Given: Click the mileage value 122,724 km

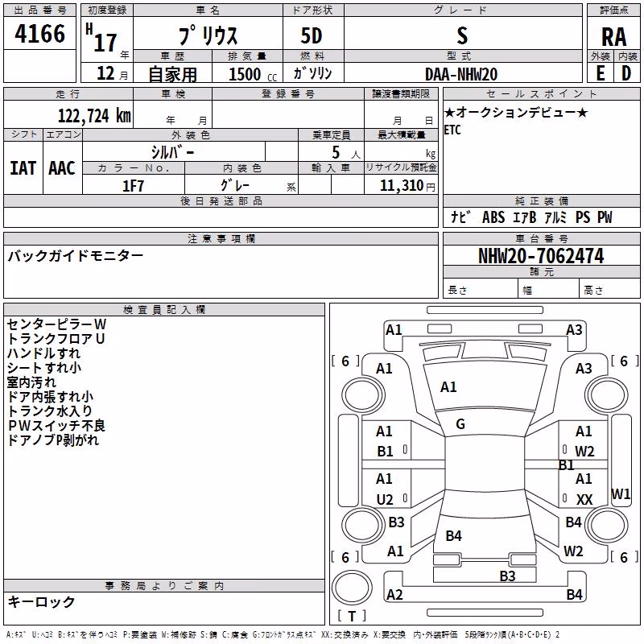Looking at the screenshot, I should point(94,116).
